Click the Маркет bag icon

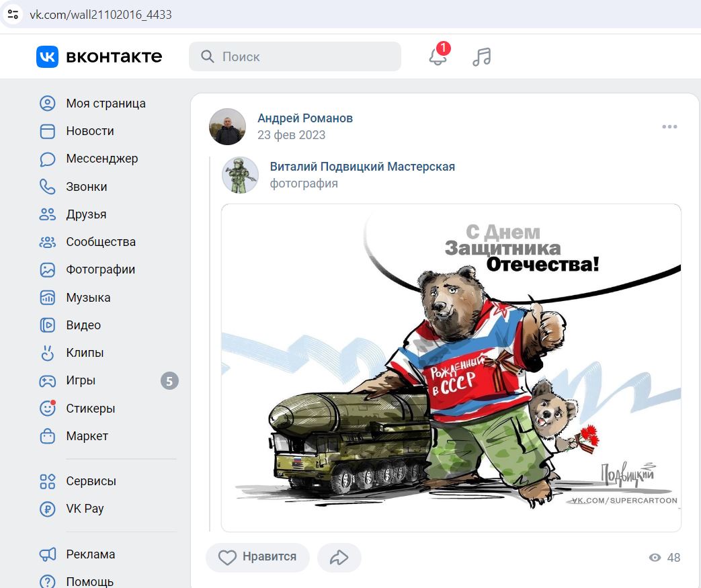(x=48, y=436)
